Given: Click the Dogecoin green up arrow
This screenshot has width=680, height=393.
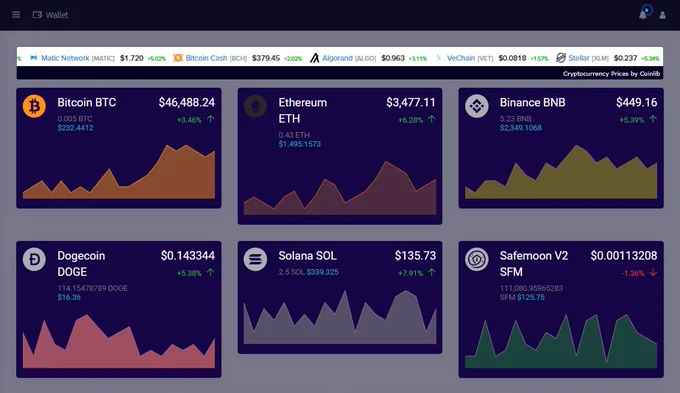Looking at the screenshot, I should point(210,273).
